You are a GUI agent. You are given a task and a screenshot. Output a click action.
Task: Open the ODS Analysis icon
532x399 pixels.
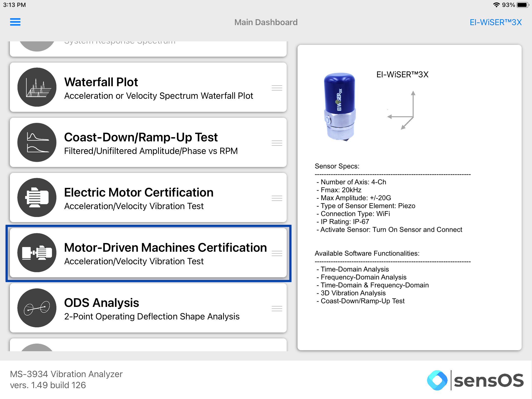(37, 308)
